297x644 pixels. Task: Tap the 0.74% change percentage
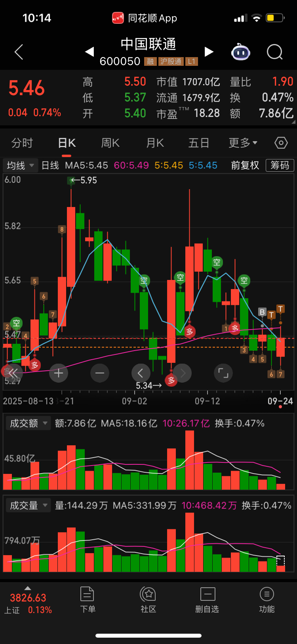click(x=47, y=113)
